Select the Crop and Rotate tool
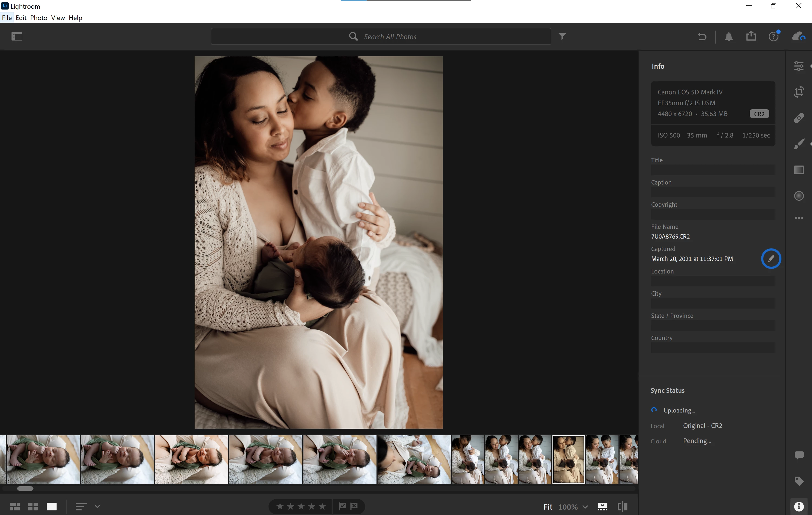The height and width of the screenshot is (515, 812). tap(798, 92)
